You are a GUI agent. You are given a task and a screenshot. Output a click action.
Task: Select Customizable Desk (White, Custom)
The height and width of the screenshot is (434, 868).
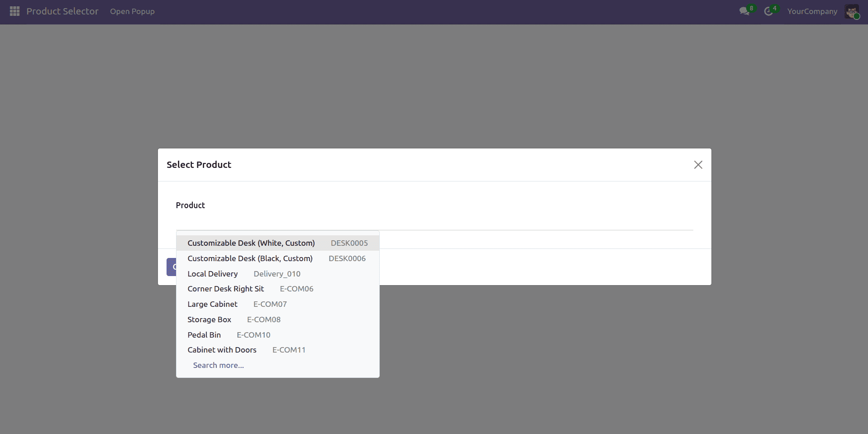coord(251,243)
